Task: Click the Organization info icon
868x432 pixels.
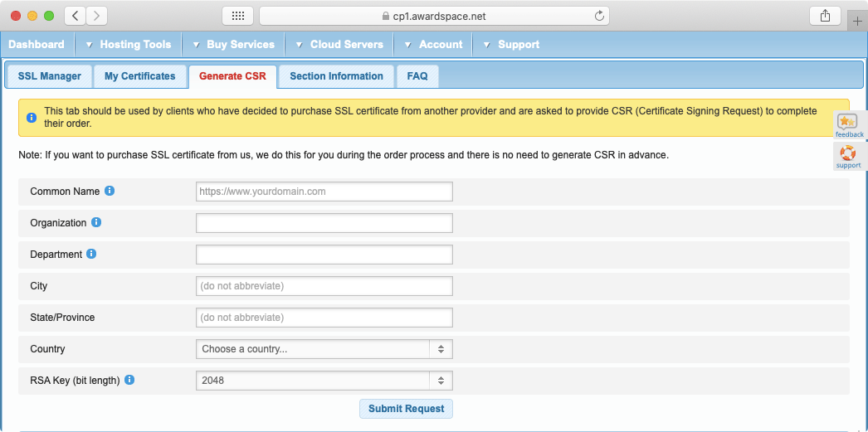Action: (x=96, y=223)
